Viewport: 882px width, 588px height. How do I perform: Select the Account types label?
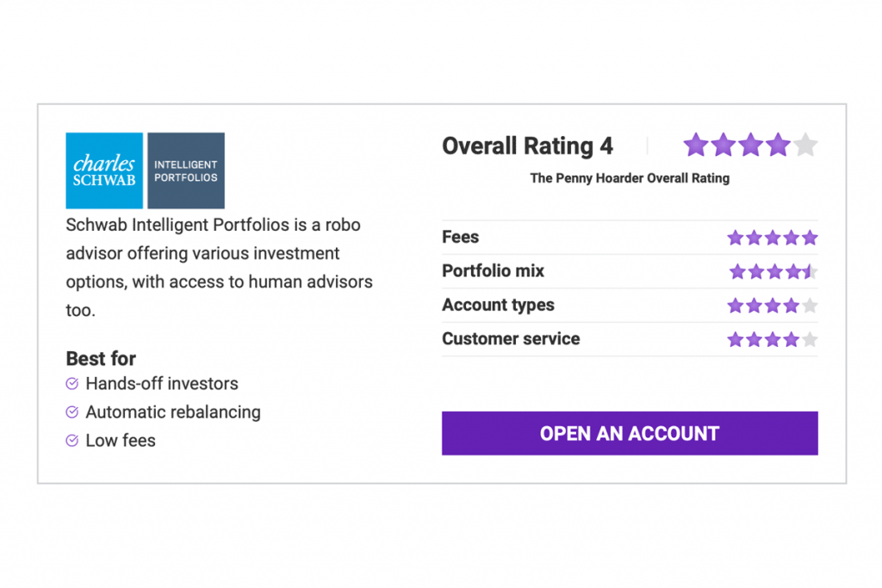click(x=499, y=306)
